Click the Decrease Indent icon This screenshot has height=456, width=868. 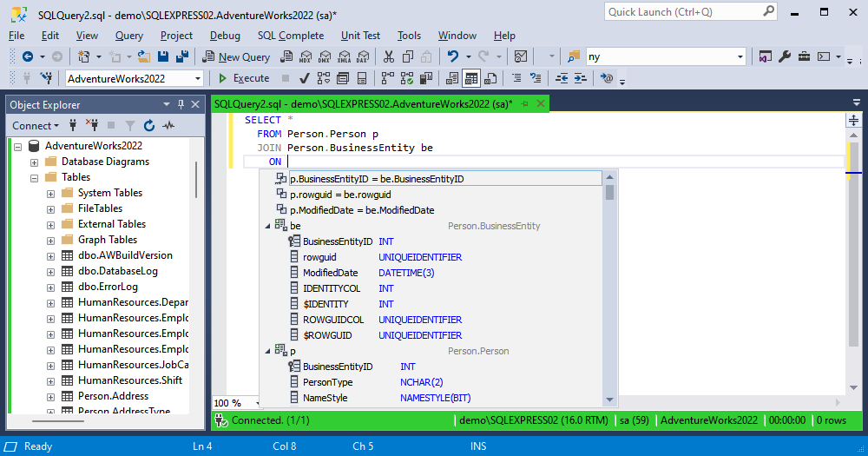click(562, 78)
